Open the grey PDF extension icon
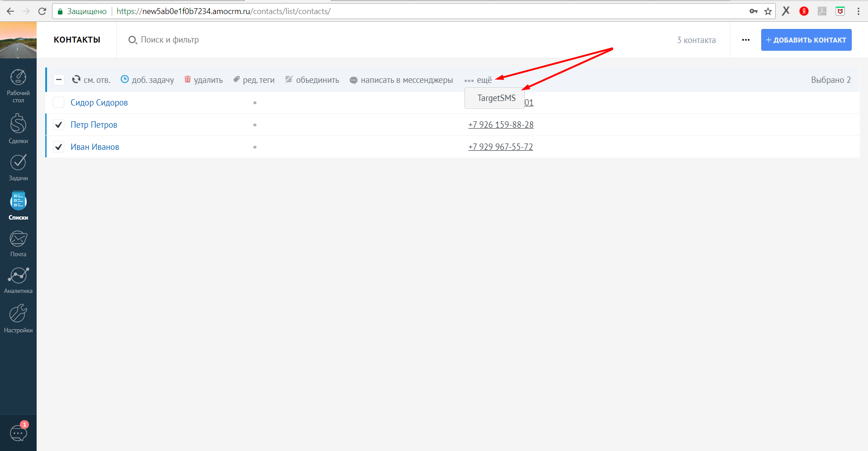 (822, 11)
